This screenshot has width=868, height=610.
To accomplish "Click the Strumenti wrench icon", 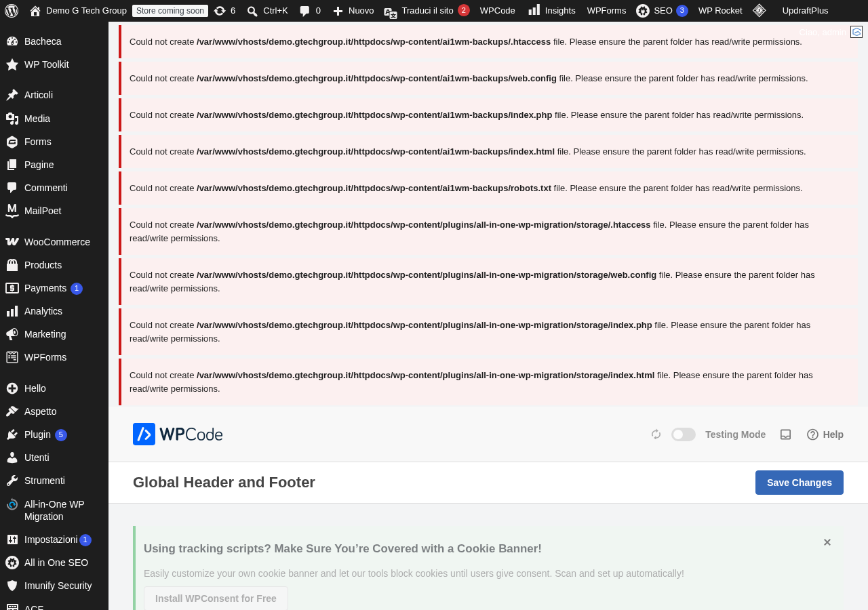I will tap(12, 481).
